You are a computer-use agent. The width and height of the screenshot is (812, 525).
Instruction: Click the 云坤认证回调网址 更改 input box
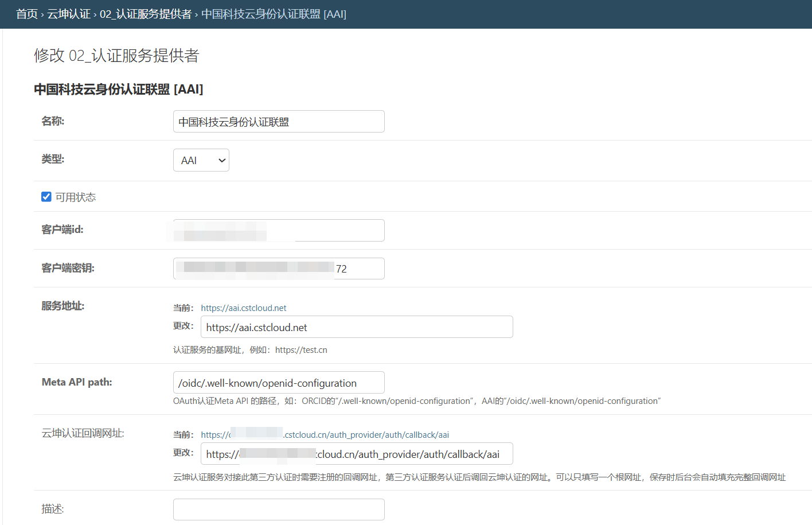tap(356, 454)
